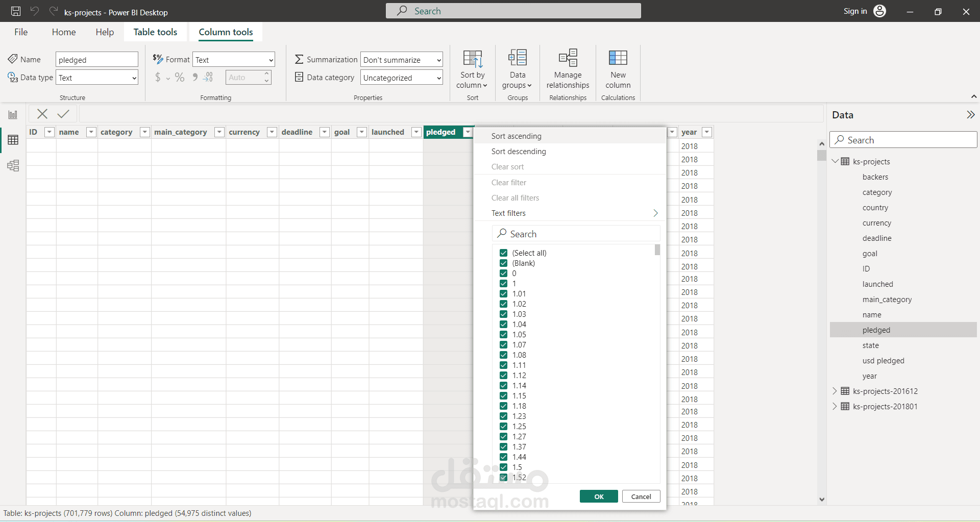The width and height of the screenshot is (980, 522).
Task: Switch to the Home tab
Action: point(64,32)
